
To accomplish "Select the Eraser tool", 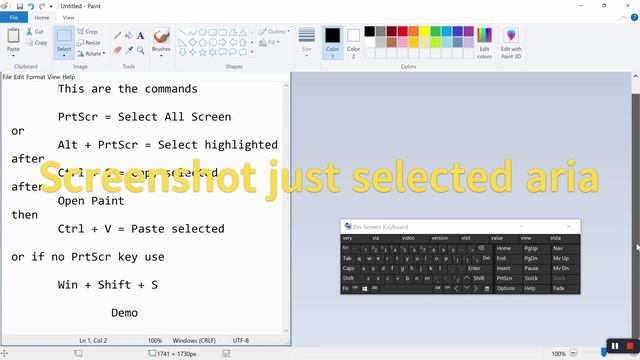I will pos(118,50).
